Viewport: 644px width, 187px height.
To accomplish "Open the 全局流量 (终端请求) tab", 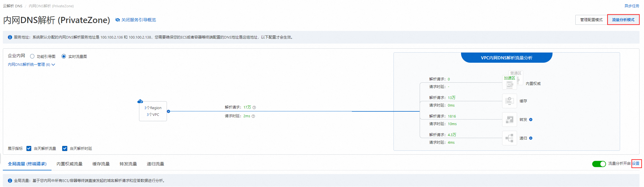I will (x=27, y=164).
